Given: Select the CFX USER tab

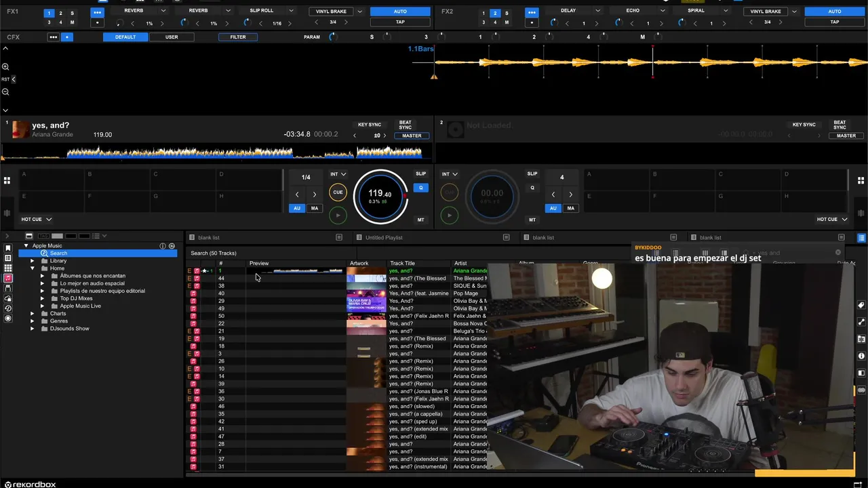Looking at the screenshot, I should click(x=172, y=37).
